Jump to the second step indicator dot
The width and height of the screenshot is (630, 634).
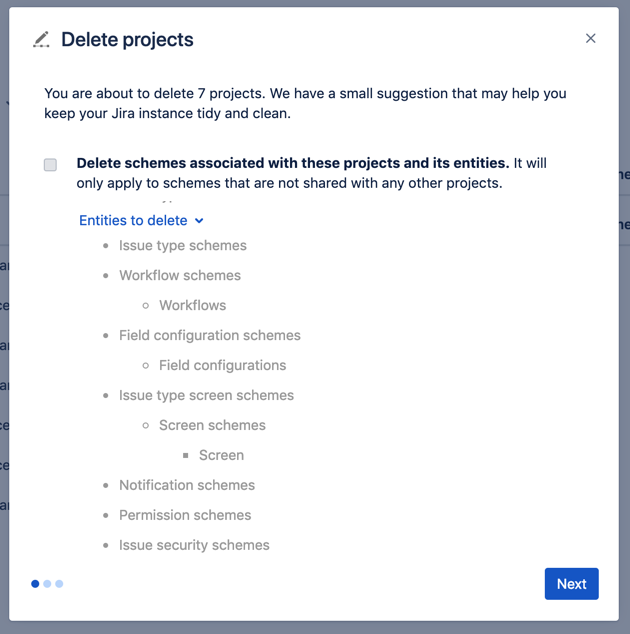[47, 583]
